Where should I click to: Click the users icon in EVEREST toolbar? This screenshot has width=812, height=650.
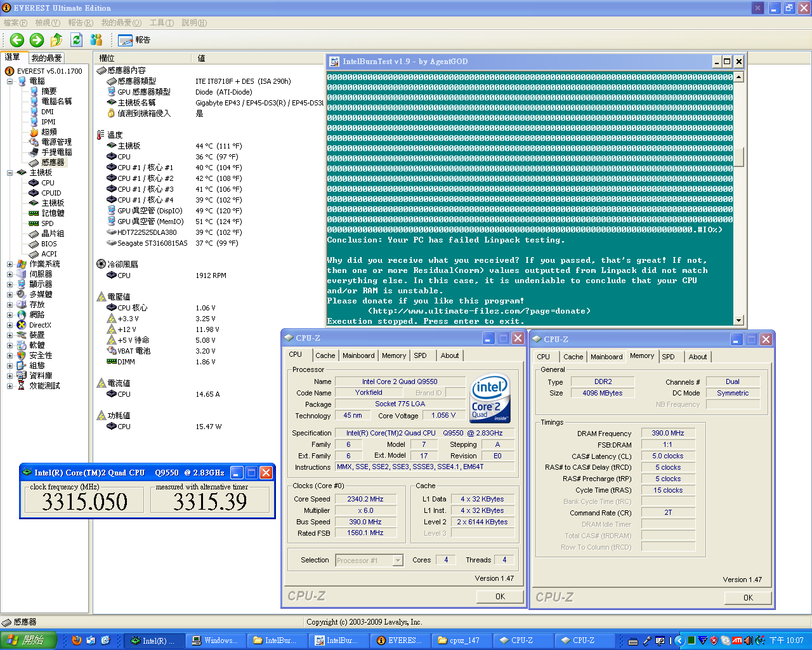point(96,40)
